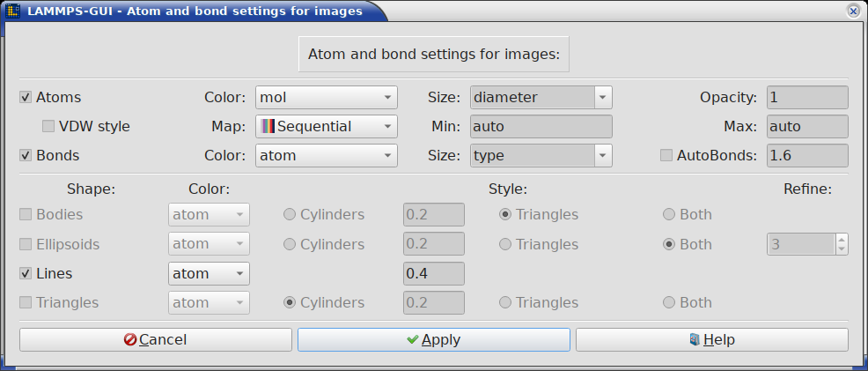The width and height of the screenshot is (868, 371).
Task: Click the Cancel button
Action: 155,339
